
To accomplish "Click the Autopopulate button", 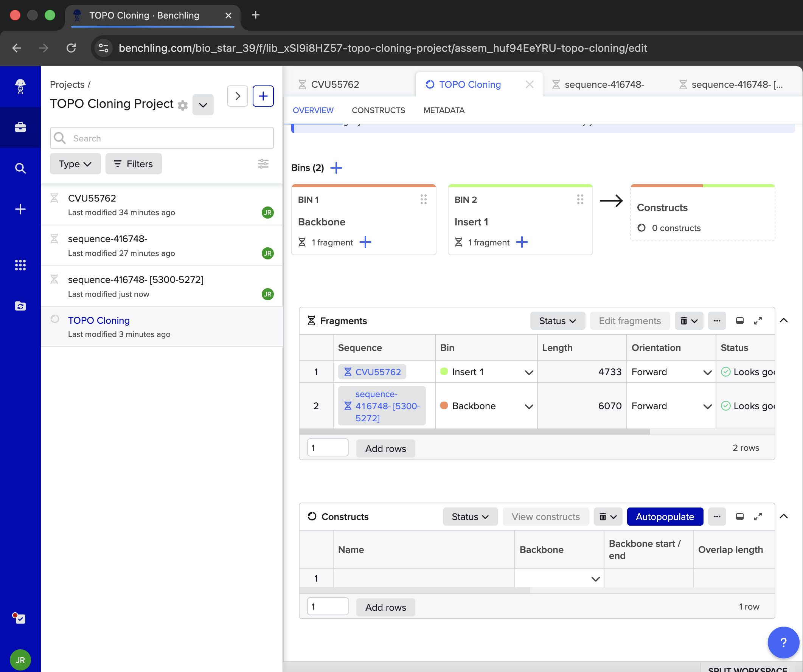I will point(665,517).
